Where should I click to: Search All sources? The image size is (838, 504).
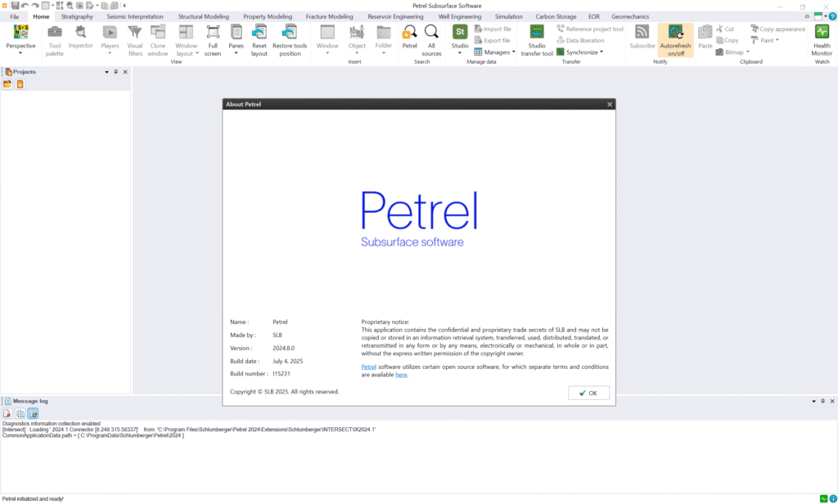point(431,41)
